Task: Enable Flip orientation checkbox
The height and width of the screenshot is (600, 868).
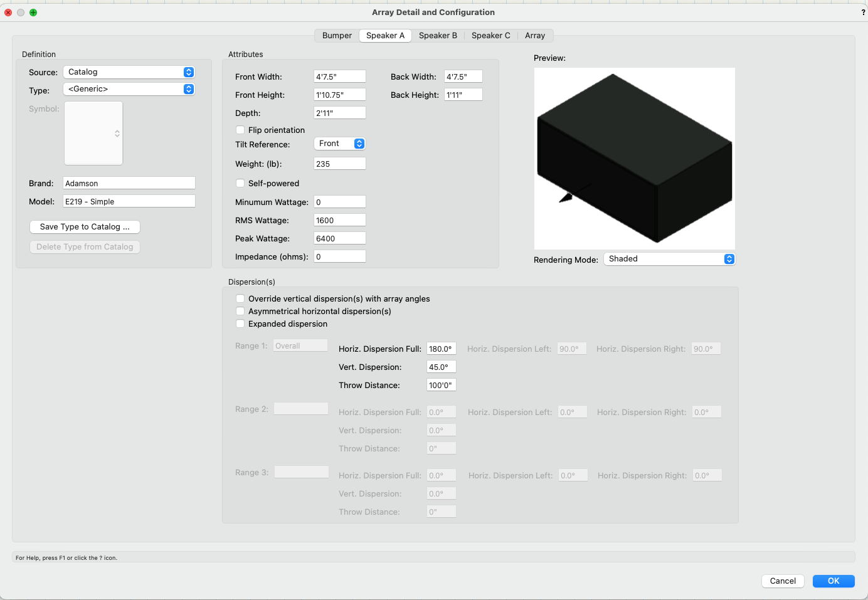Action: coord(240,130)
